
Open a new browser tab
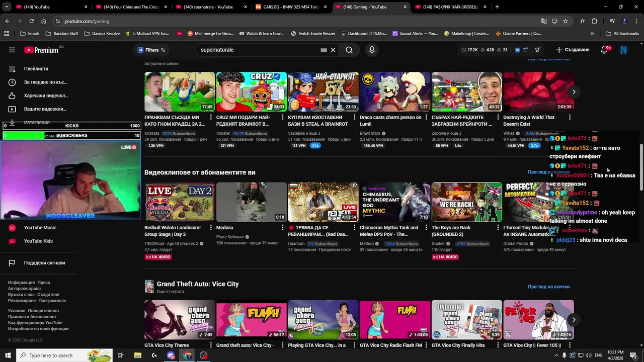click(497, 7)
